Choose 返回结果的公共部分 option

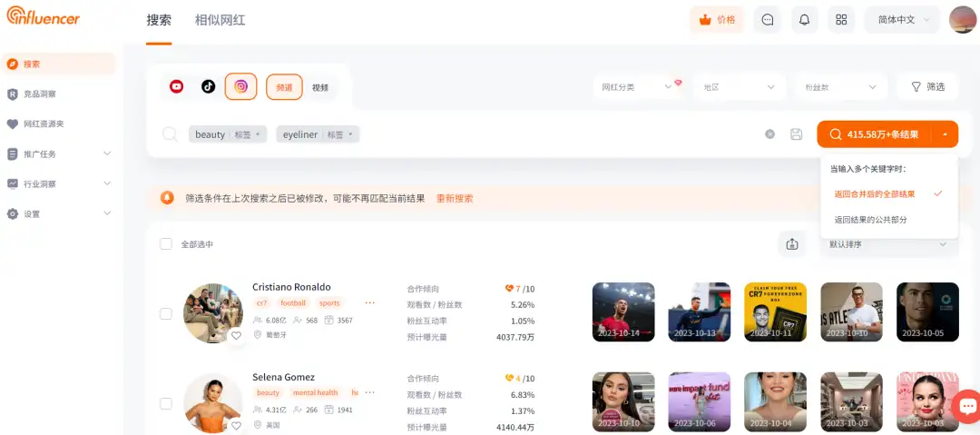pyautogui.click(x=888, y=220)
